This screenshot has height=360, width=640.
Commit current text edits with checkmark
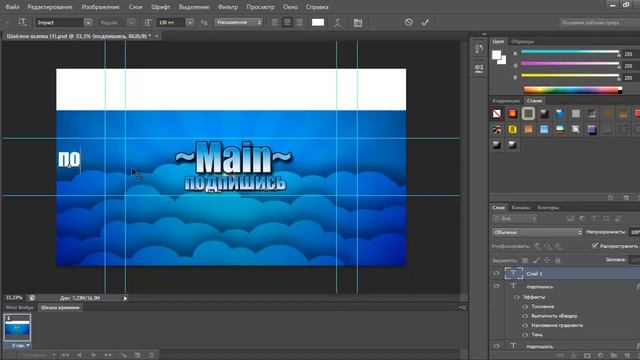coord(425,22)
